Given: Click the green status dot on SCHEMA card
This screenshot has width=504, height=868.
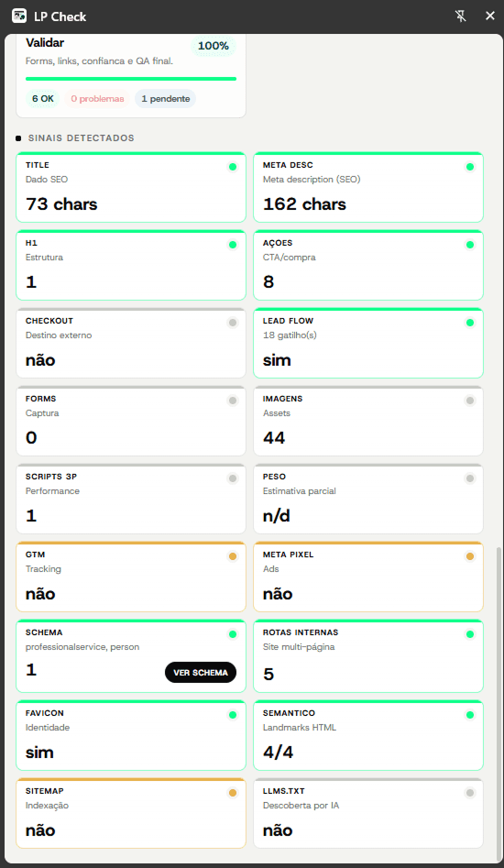Looking at the screenshot, I should pos(233,634).
